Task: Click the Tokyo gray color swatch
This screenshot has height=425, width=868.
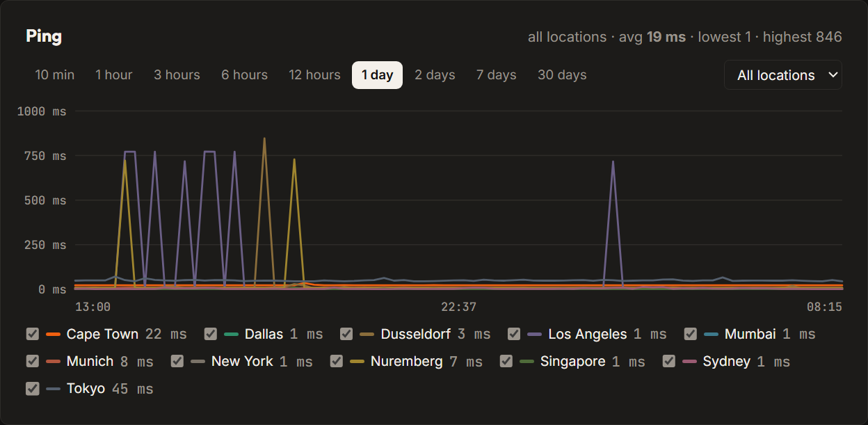Action: [53, 389]
